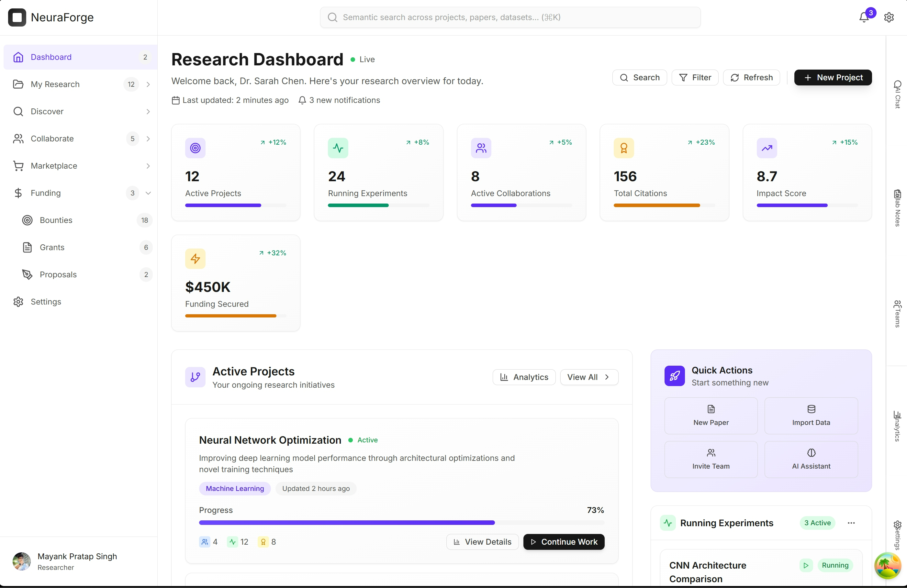Focus the semantic search input field
The height and width of the screenshot is (588, 907).
509,17
